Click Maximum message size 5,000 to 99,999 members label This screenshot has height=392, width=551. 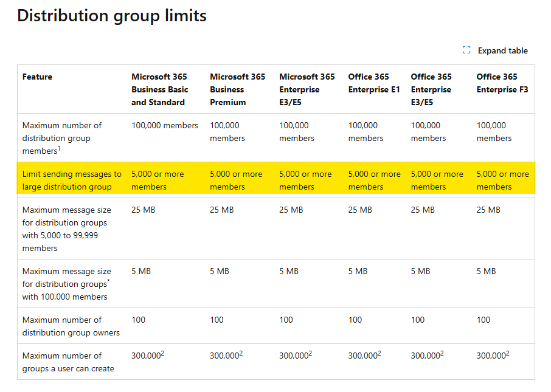coord(67,229)
